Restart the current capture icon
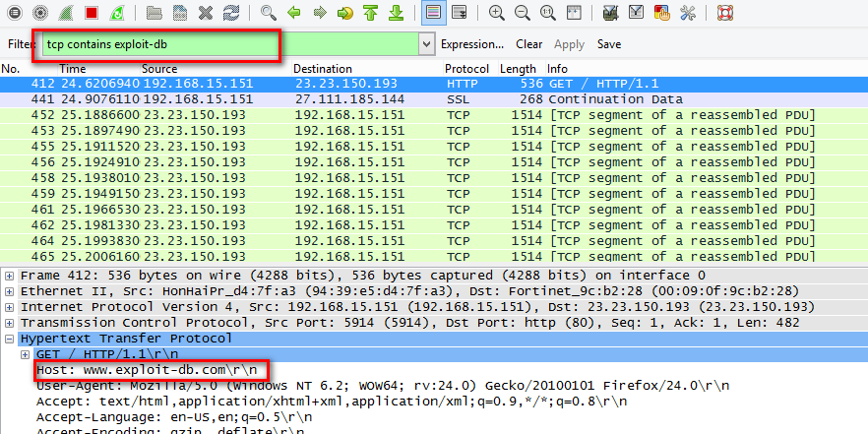The width and height of the screenshot is (868, 434). click(x=117, y=12)
